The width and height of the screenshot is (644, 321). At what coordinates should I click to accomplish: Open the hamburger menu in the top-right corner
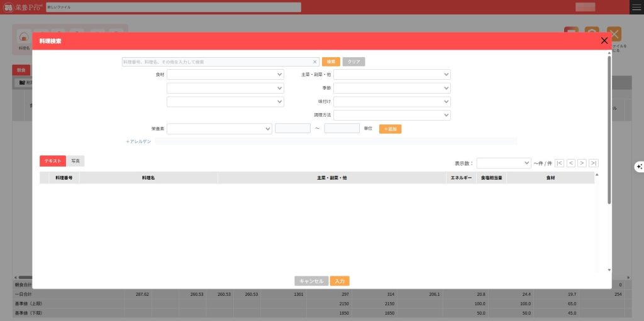pyautogui.click(x=636, y=7)
